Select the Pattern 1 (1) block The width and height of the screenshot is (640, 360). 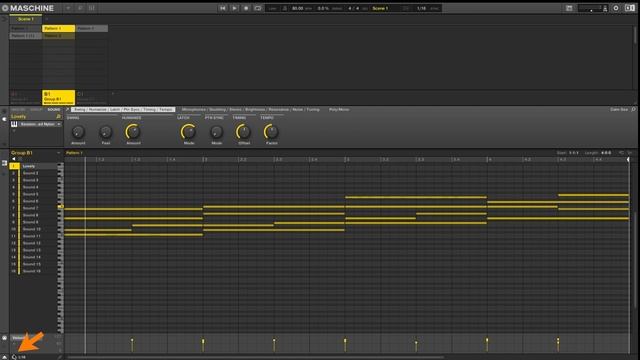click(25, 36)
